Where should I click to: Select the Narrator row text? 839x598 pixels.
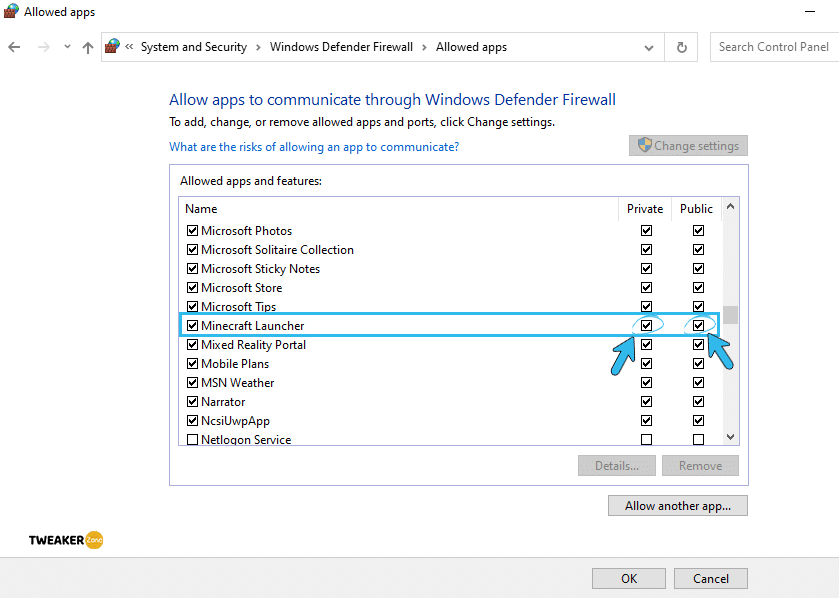[x=223, y=402]
